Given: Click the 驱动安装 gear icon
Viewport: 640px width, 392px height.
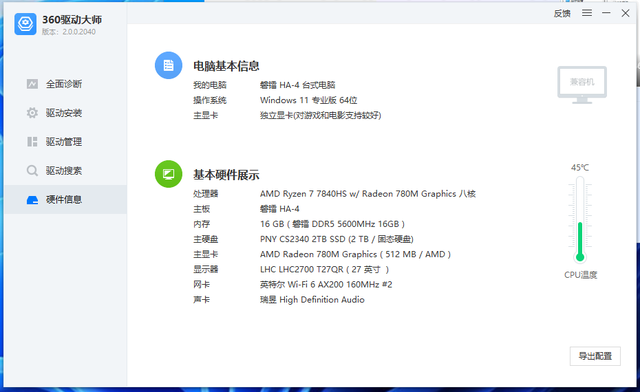Looking at the screenshot, I should pos(32,113).
